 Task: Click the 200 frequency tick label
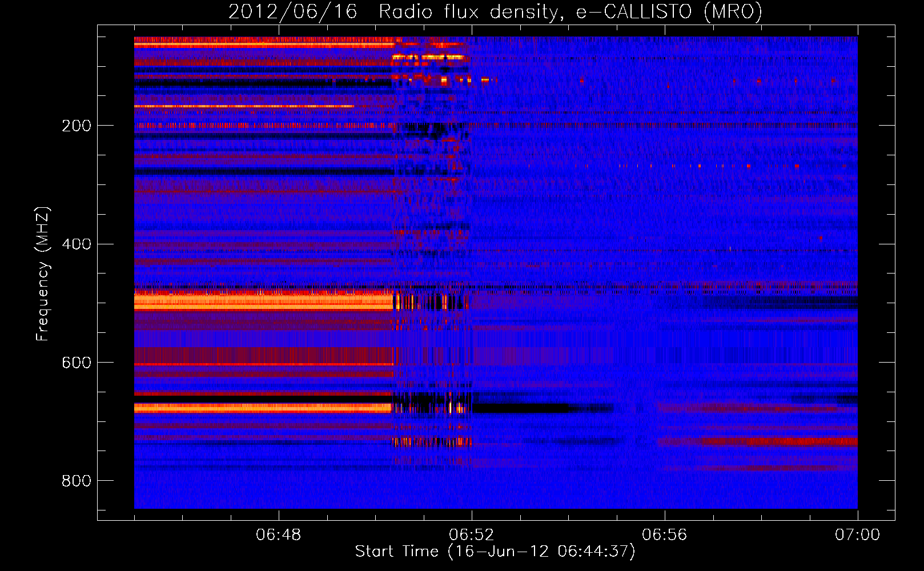[x=77, y=126]
